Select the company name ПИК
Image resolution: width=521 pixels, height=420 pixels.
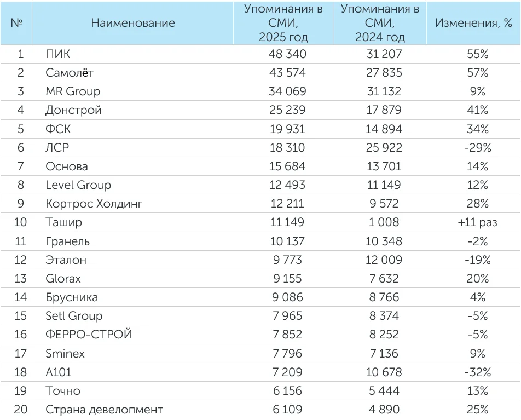(58, 54)
